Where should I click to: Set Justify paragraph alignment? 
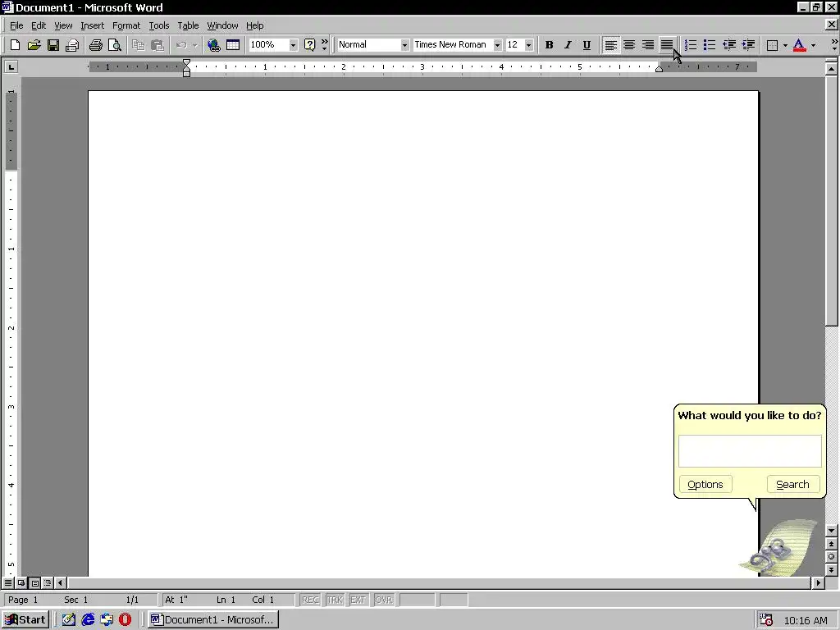(x=666, y=45)
